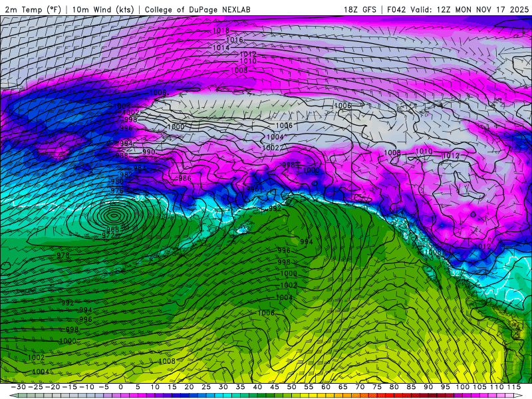Viewport: 532px width, 399px height.
Task: Click the 1016 isobar label
Action: (235, 40)
